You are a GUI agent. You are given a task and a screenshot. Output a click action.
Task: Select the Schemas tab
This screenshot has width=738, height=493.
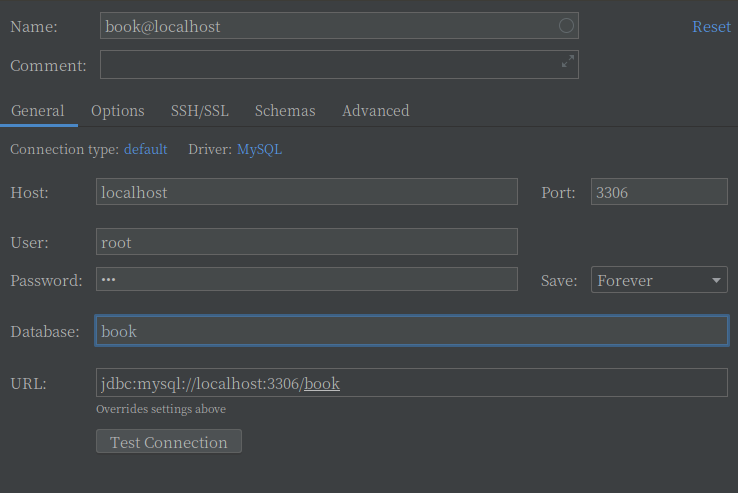point(285,111)
